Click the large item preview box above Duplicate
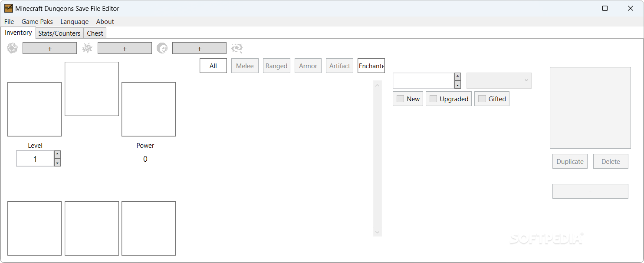This screenshot has height=263, width=644. (x=590, y=108)
